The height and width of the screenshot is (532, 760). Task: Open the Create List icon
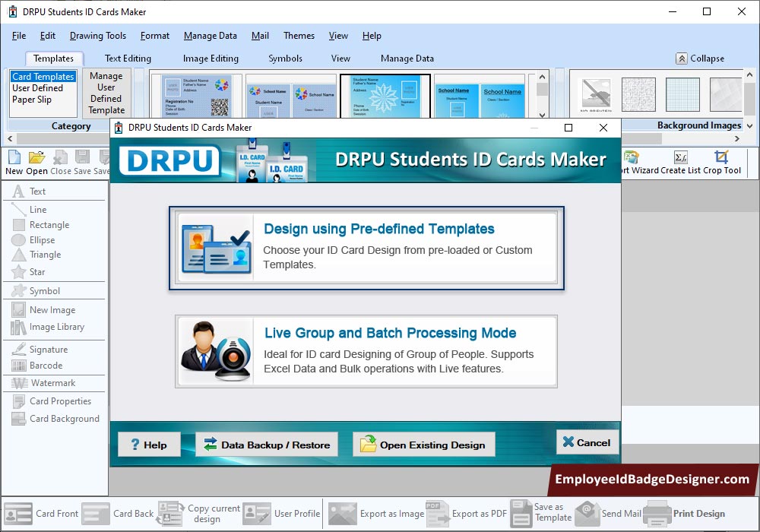coord(680,157)
